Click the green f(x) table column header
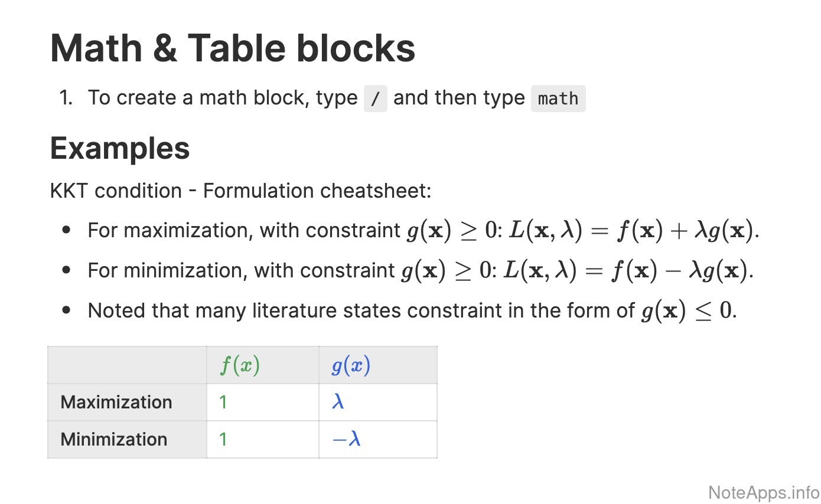 click(x=240, y=366)
